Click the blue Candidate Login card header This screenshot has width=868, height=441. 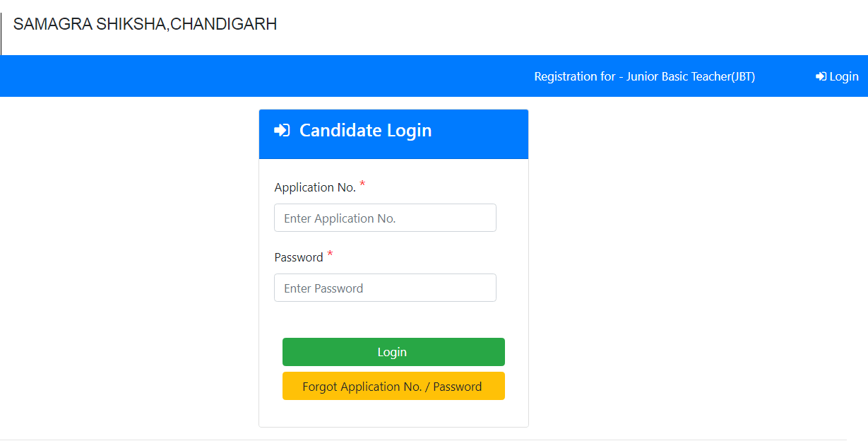click(x=480, y=134)
